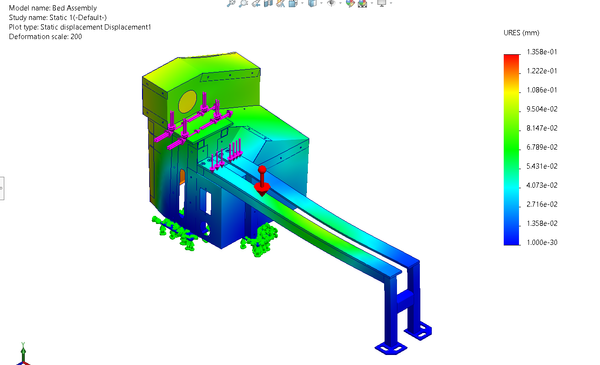Click the legend value 1.358e-02
600x365 pixels.
tap(542, 223)
